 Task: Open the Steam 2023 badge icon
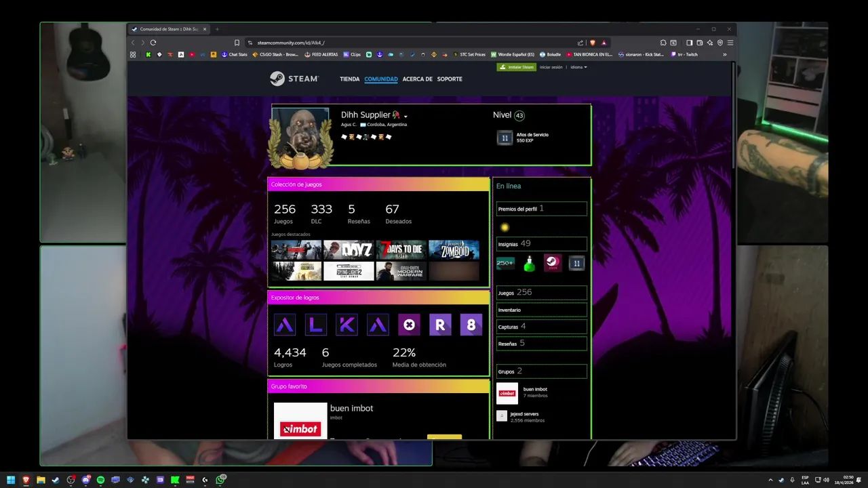[553, 263]
